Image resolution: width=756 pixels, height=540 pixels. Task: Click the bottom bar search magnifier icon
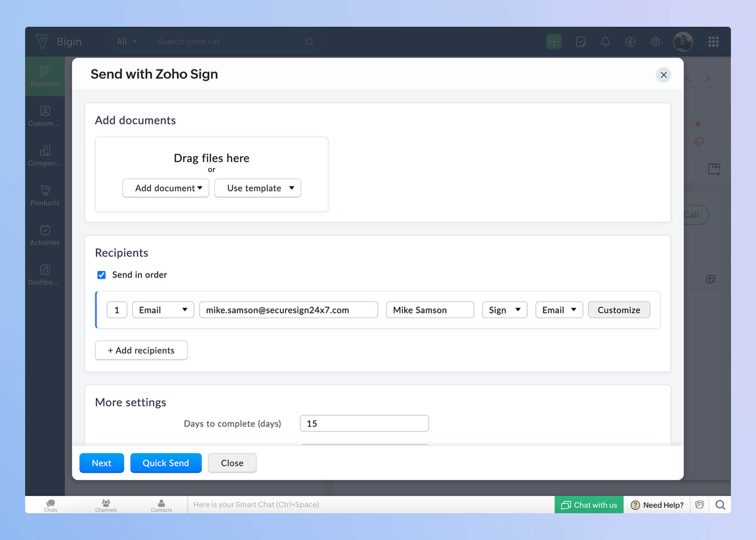pyautogui.click(x=720, y=505)
